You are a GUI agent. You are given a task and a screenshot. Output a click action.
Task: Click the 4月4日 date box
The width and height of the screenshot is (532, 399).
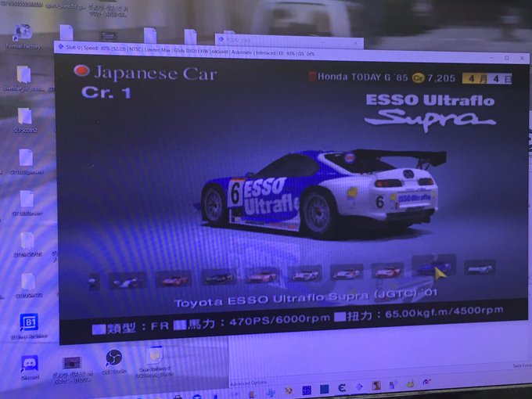[x=487, y=79]
